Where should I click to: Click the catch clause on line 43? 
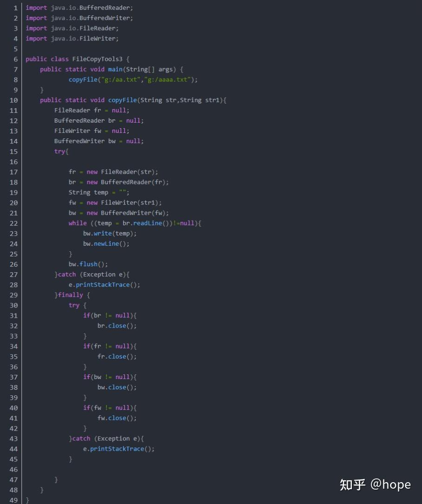pyautogui.click(x=106, y=439)
